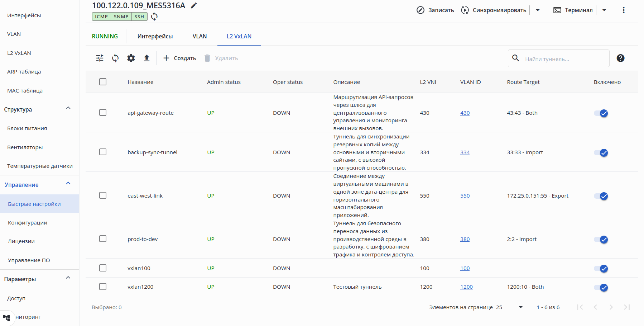The image size is (644, 326).
Task: Open ARP-таблица in the sidebar
Action: click(24, 72)
